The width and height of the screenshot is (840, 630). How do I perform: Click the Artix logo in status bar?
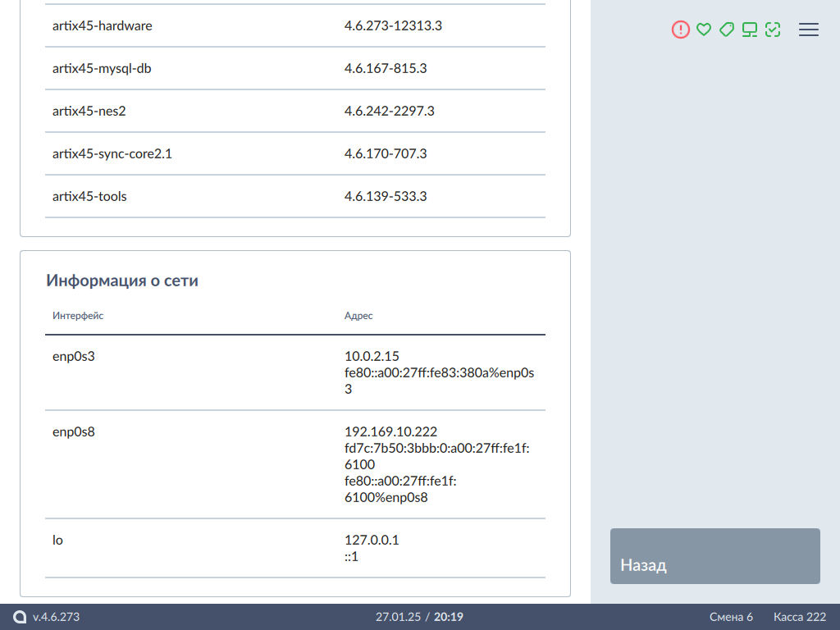[x=20, y=617]
